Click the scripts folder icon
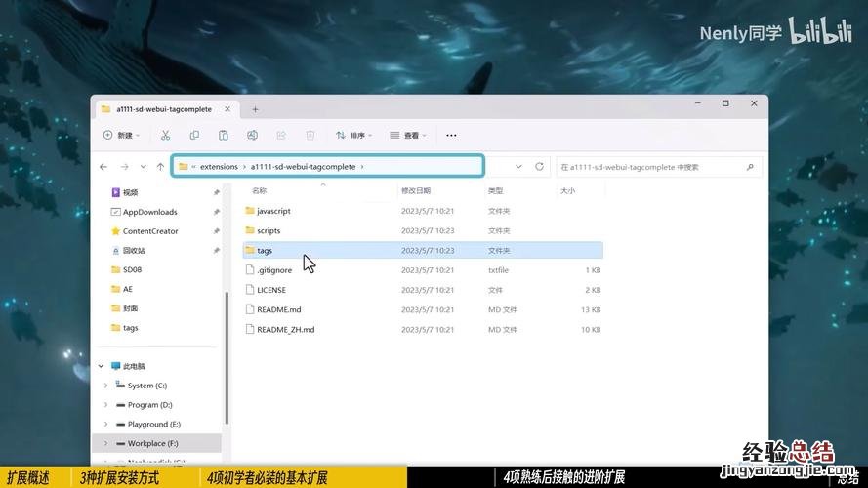The image size is (868, 488). [250, 230]
